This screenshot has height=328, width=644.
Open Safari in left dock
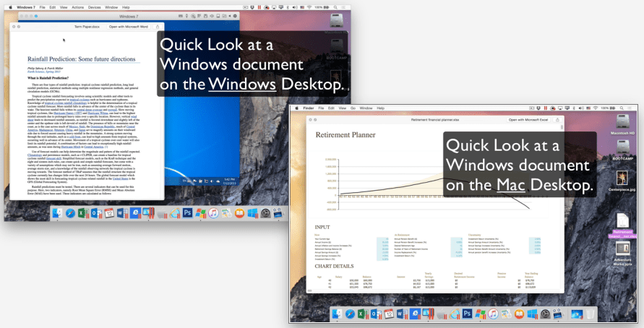[70, 213]
